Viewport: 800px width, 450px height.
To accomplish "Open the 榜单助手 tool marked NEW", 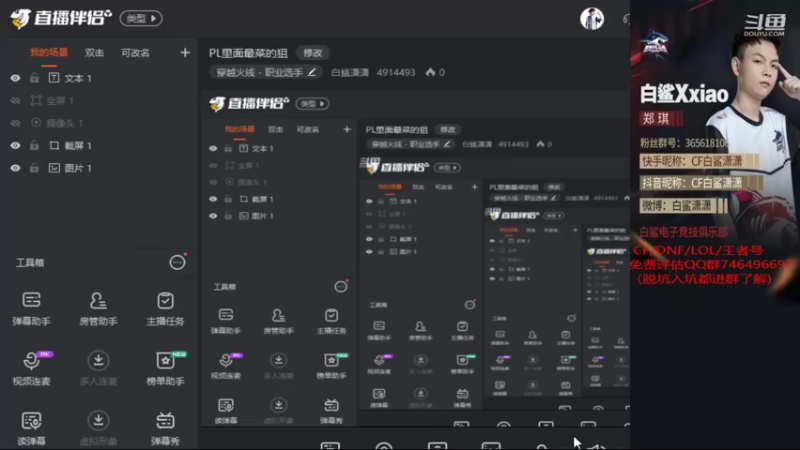I will tap(165, 368).
